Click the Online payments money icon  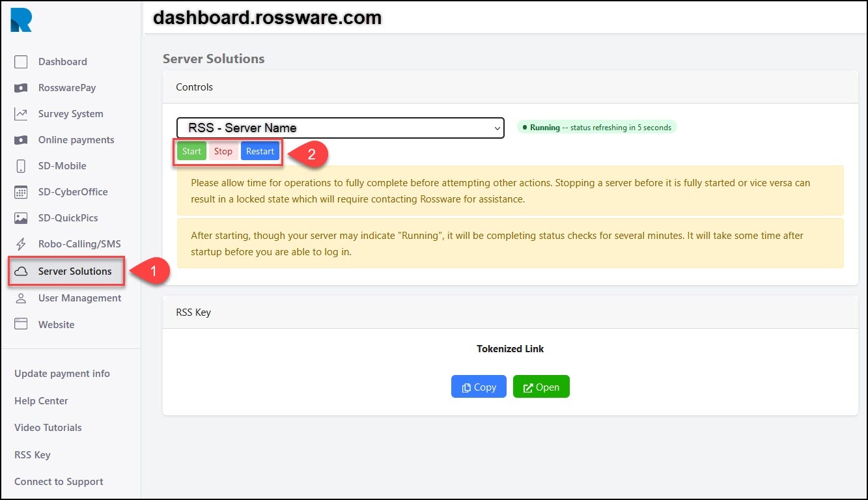point(21,140)
